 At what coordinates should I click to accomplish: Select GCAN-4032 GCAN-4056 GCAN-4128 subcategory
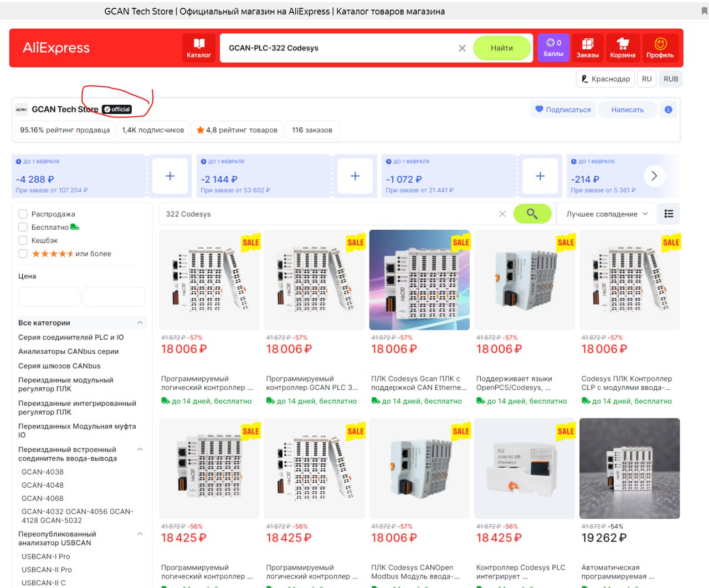[x=78, y=516]
